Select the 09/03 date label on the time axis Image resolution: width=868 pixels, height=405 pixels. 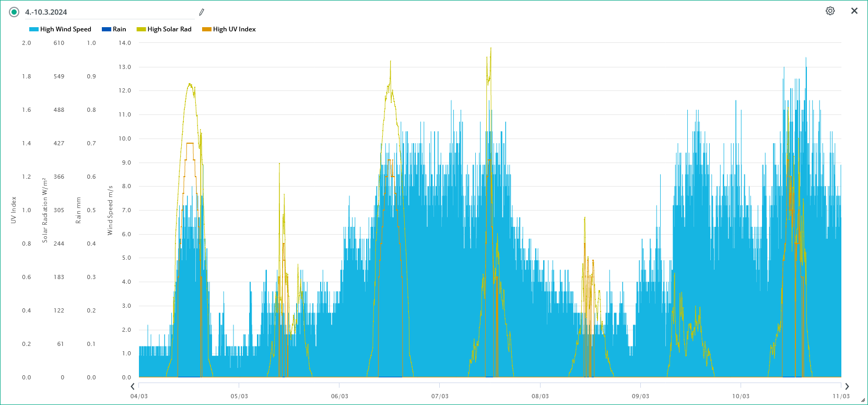(x=640, y=396)
